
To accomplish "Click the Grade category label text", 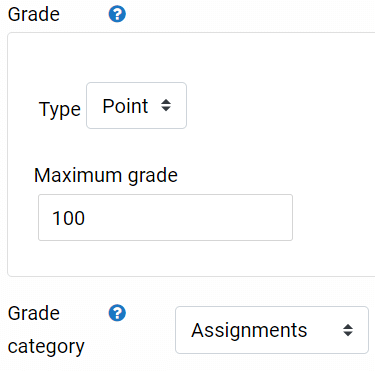I will click(x=46, y=330).
